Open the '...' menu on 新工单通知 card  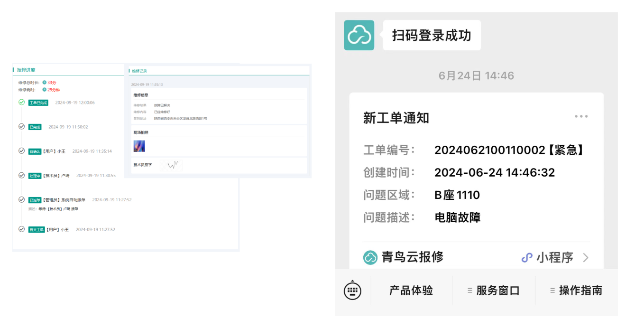click(581, 116)
